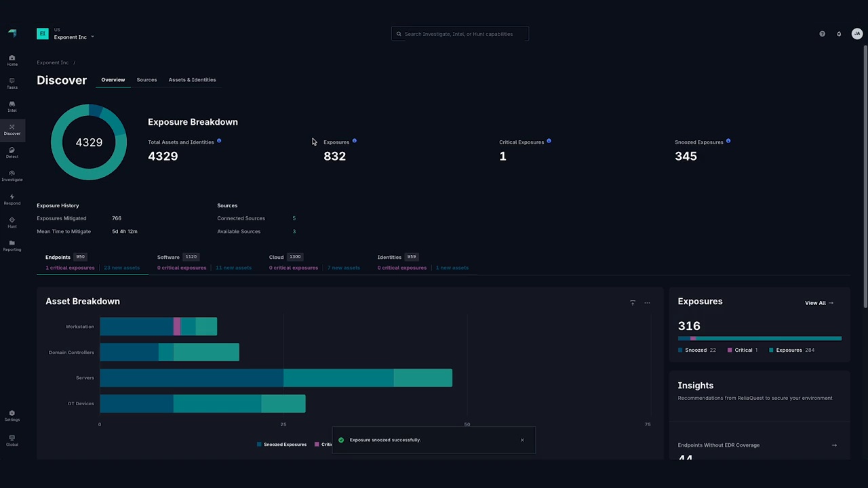Open the Hunt section in sidebar
This screenshot has width=868, height=488.
(x=12, y=222)
